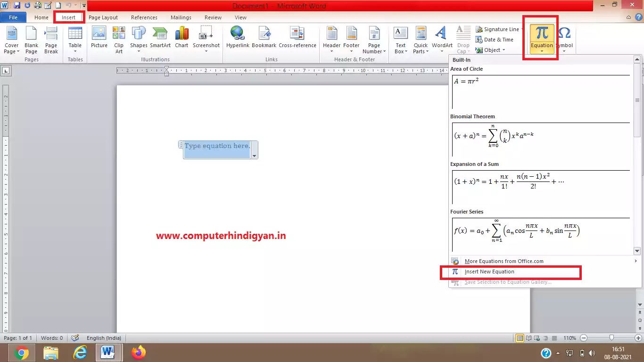Viewport: 644px width, 362px height.
Task: Go to the Review tab
Action: (213, 17)
